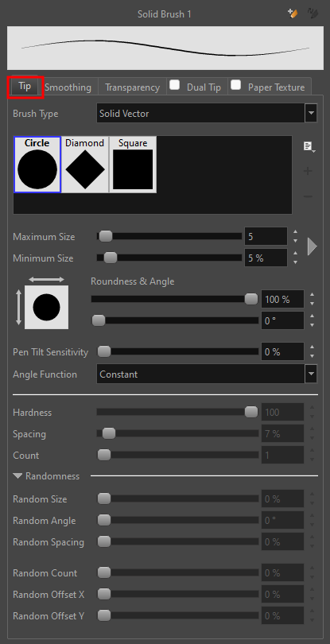
Task: Increase Pen Tilt Sensitivity with up arrow
Action: pyautogui.click(x=313, y=347)
